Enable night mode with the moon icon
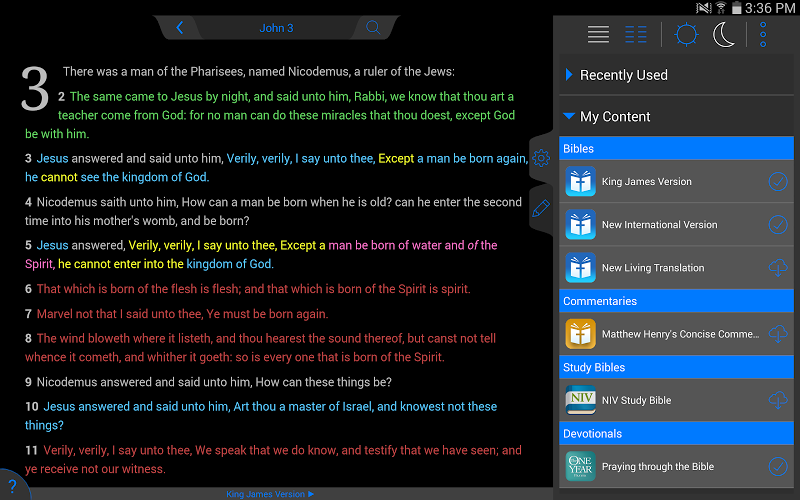The image size is (800, 500). (724, 34)
